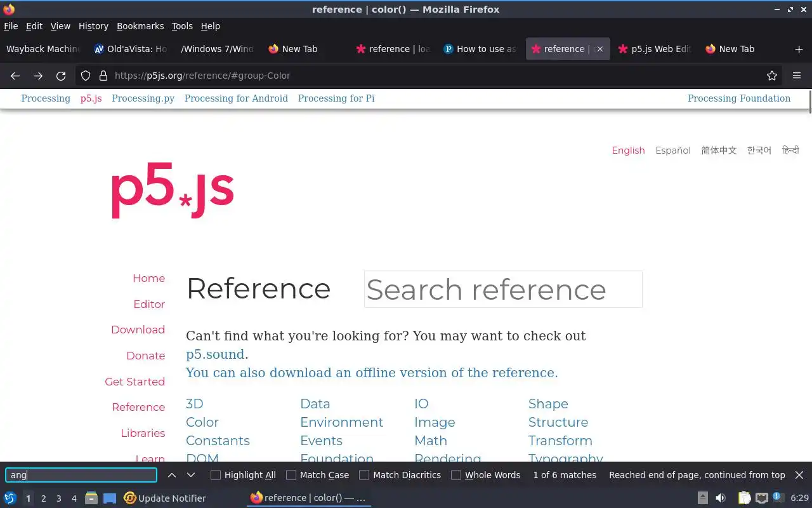
Task: Open Update Notifier taskbar item
Action: point(165,498)
